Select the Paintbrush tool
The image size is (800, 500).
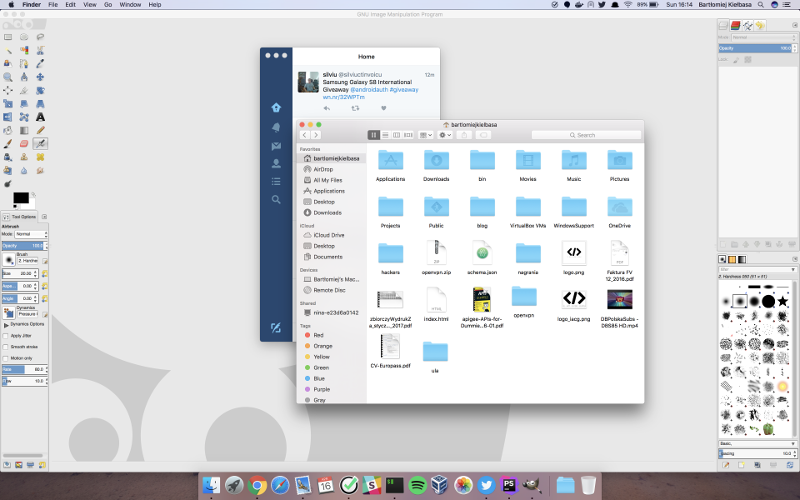(8, 144)
